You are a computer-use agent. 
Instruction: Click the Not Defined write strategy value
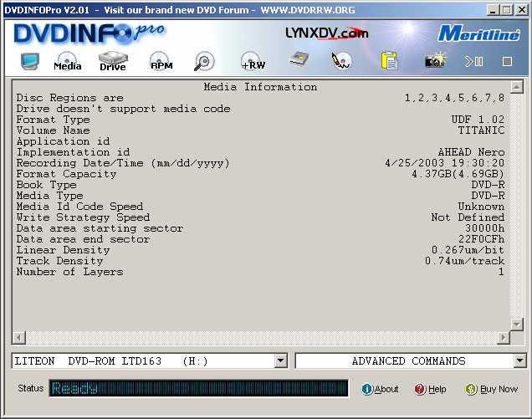tap(468, 217)
